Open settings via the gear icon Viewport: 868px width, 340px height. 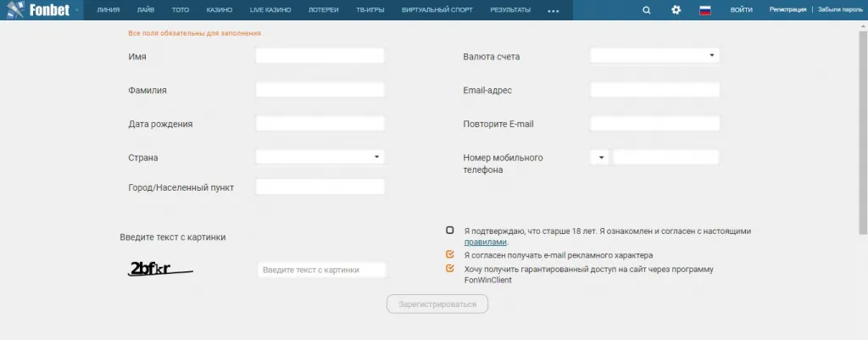tap(676, 10)
